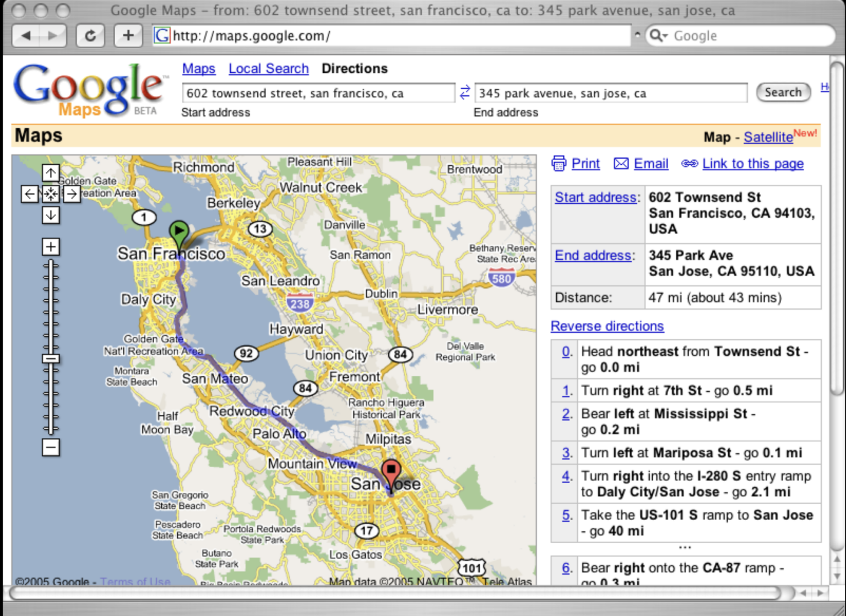Click the chain icon for Link to this page
This screenshot has height=616, width=846.
click(689, 164)
